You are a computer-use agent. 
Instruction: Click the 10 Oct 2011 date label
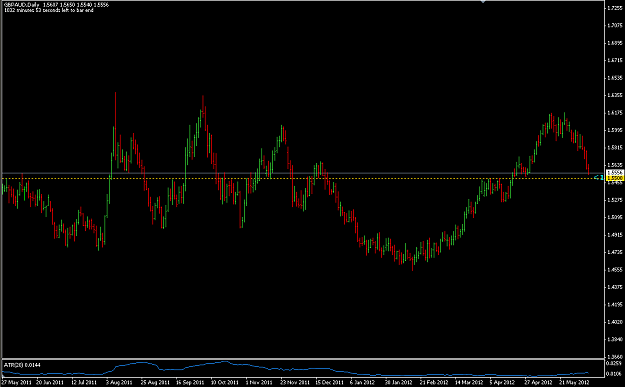click(225, 382)
